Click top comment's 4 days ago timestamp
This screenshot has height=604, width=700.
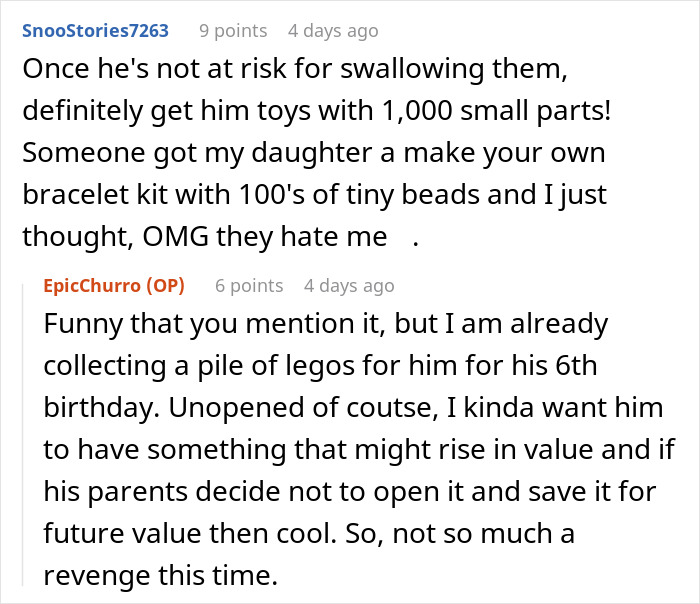pos(332,31)
